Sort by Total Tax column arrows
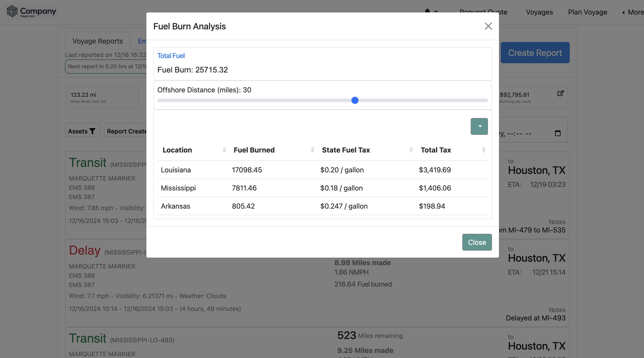Screen dimensions: 644x358 [x=484, y=150]
